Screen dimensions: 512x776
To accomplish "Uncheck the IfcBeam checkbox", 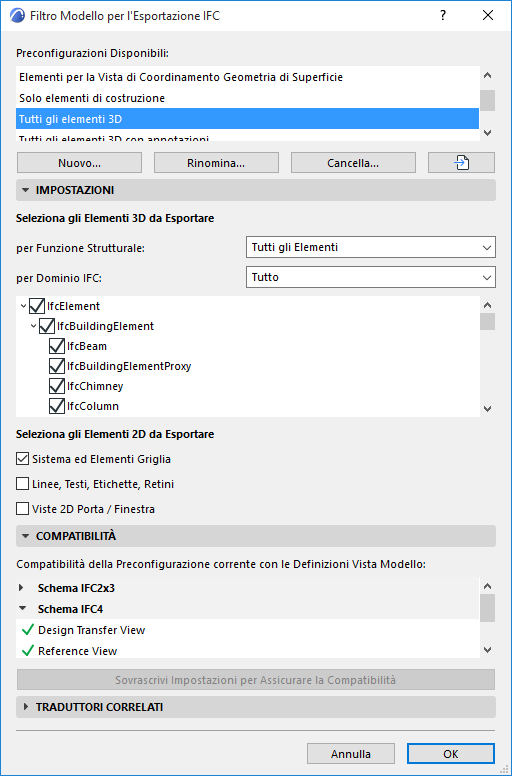I will (x=57, y=346).
